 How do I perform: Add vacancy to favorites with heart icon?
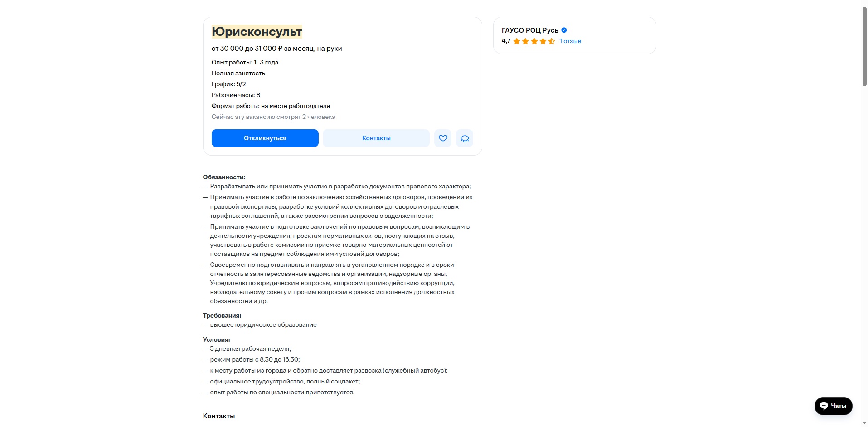(x=443, y=138)
